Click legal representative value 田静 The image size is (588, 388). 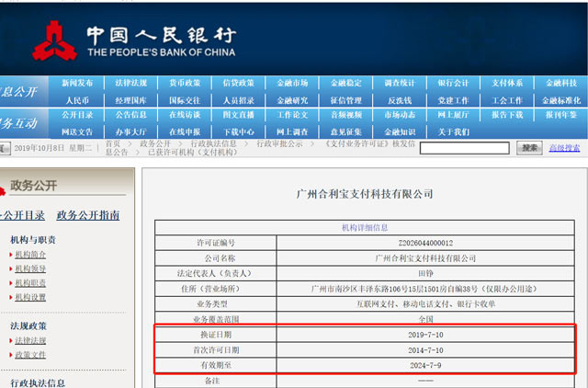pyautogui.click(x=425, y=274)
